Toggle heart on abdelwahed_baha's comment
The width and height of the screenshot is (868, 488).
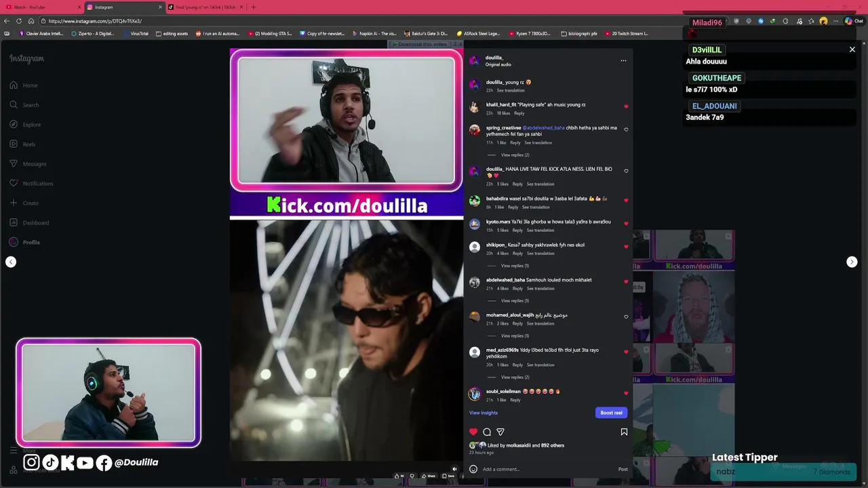click(626, 281)
